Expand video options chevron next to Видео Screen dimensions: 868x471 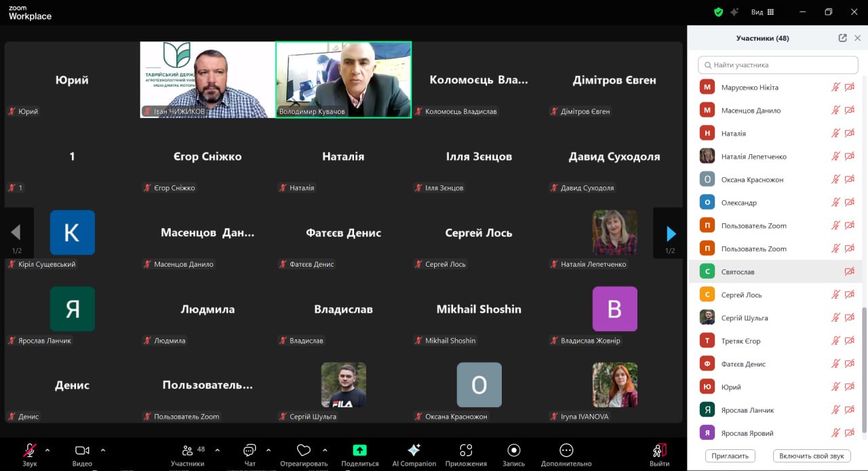[103, 449]
